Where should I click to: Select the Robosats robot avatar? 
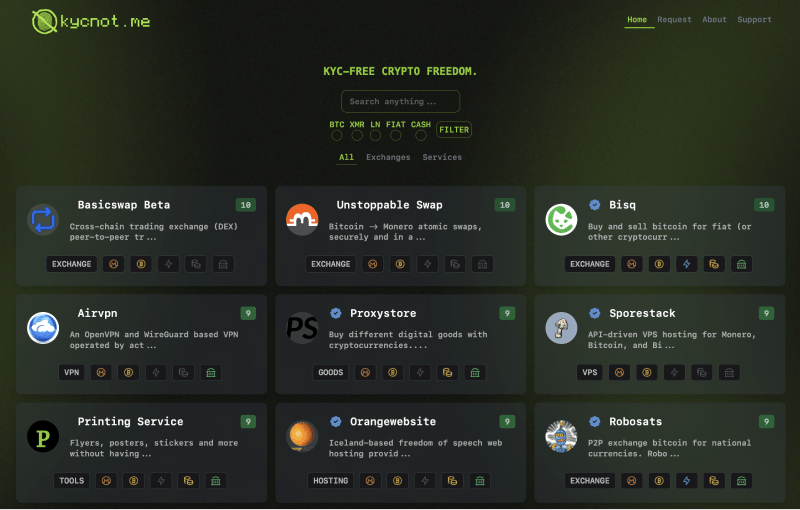pyautogui.click(x=561, y=437)
